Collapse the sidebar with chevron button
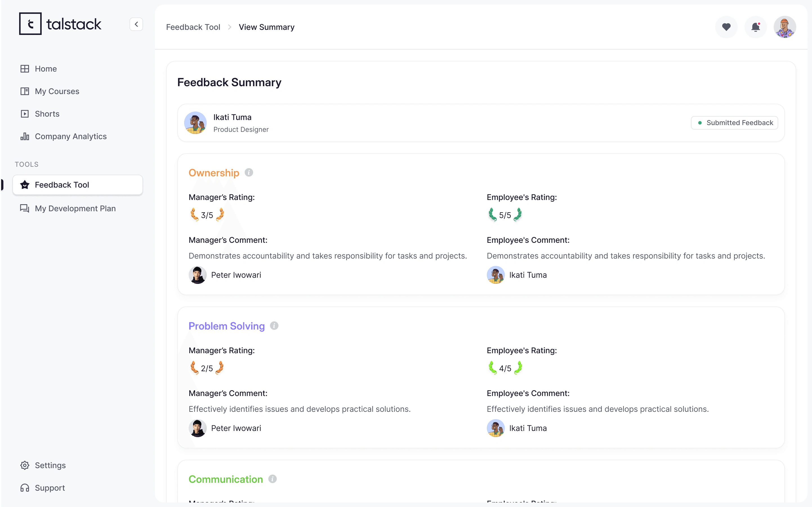812x507 pixels. pos(136,24)
